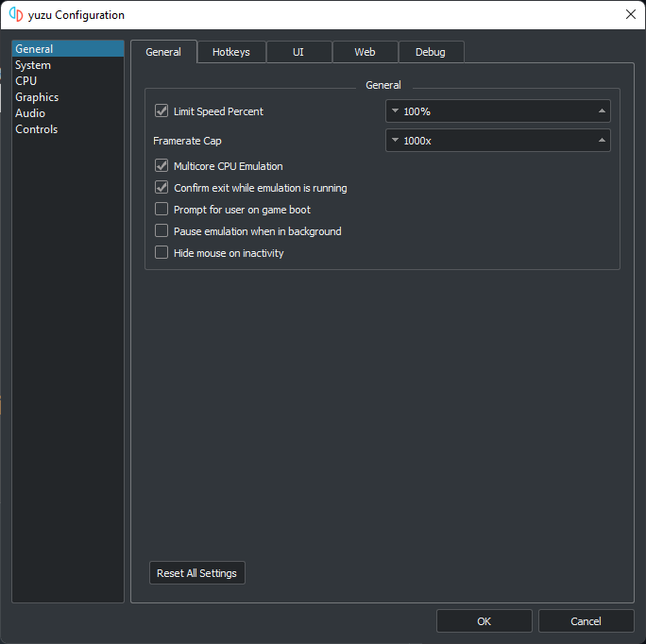Switch to the Web tab
The image size is (646, 644).
[365, 52]
